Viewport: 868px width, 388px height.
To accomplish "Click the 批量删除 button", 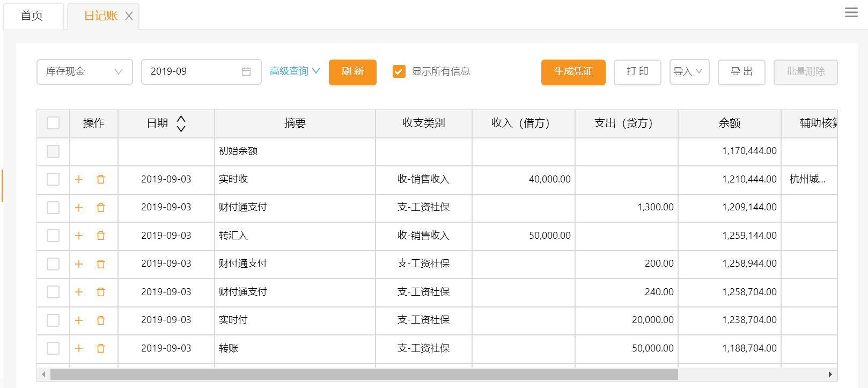I will click(806, 72).
